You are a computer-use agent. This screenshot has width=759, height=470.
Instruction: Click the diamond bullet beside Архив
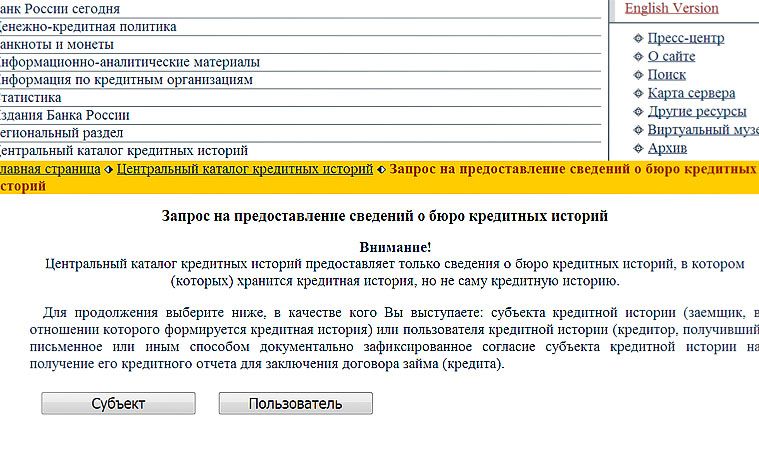click(638, 149)
